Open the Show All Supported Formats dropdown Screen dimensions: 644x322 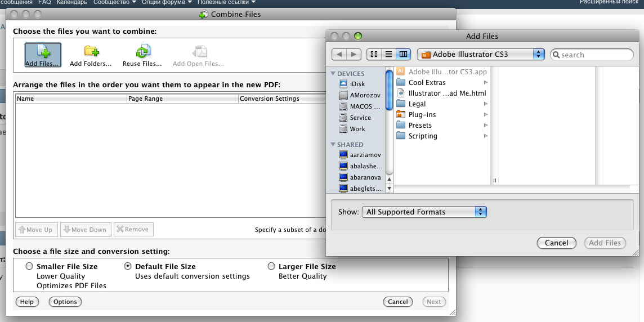(424, 212)
